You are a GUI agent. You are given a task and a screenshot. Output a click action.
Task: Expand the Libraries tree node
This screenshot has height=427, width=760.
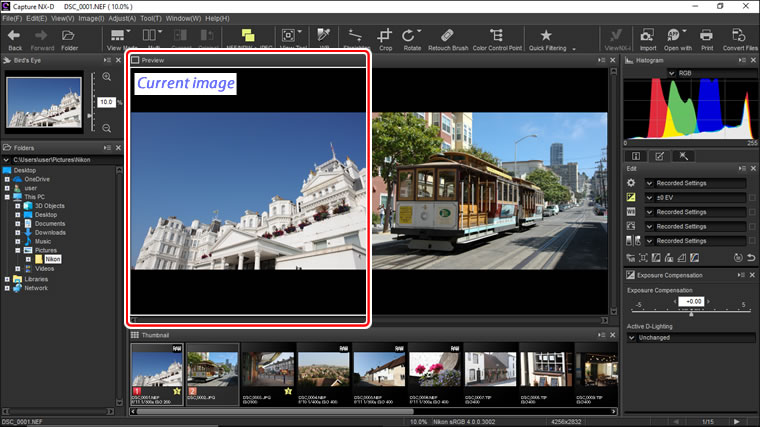(7, 279)
